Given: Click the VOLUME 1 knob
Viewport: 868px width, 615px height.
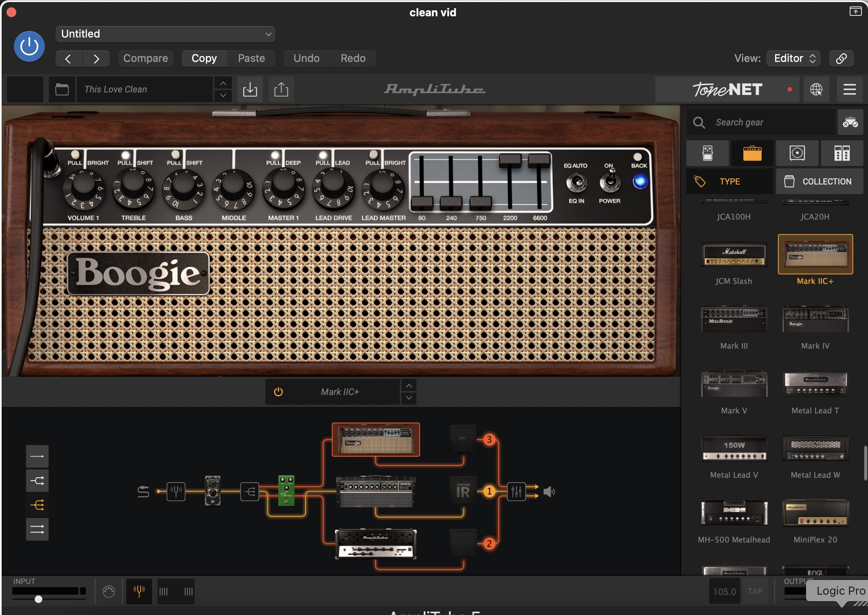Looking at the screenshot, I should pyautogui.click(x=84, y=190).
